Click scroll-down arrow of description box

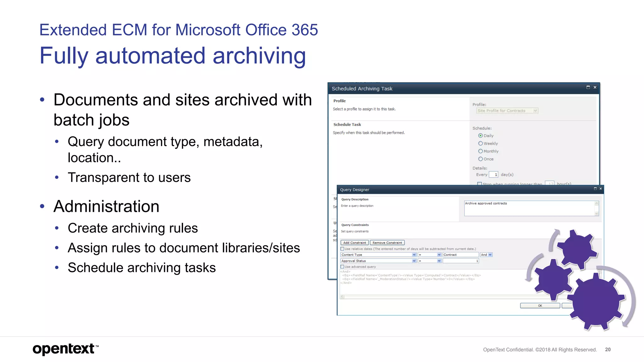[597, 214]
